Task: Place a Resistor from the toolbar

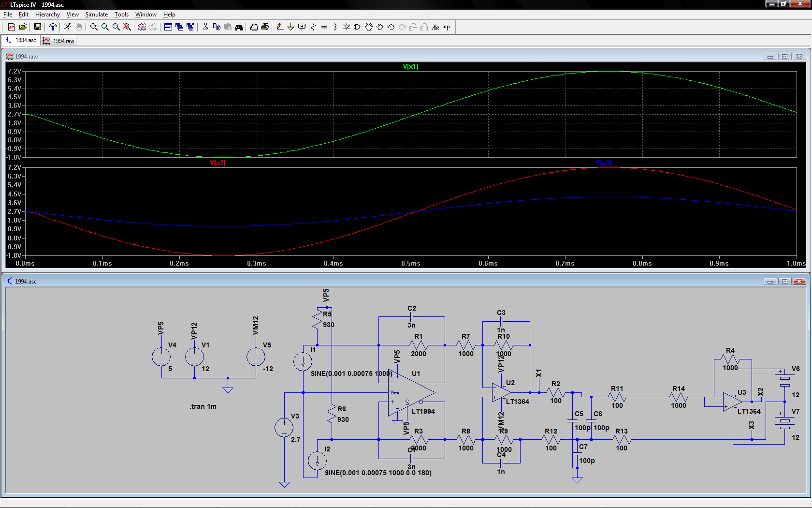Action: pos(313,27)
